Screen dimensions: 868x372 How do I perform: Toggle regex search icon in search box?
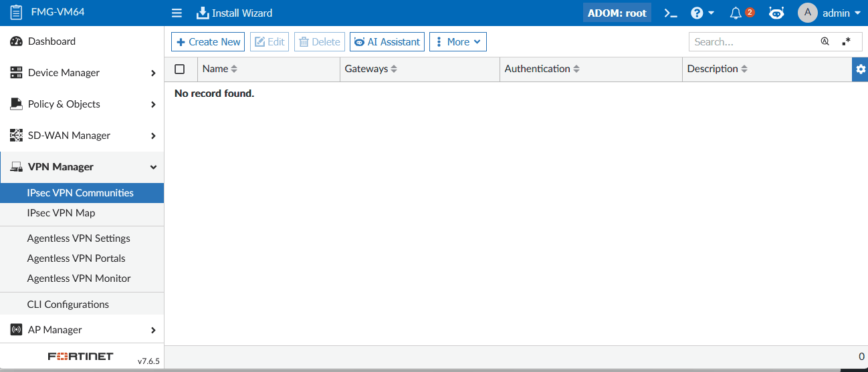(847, 41)
